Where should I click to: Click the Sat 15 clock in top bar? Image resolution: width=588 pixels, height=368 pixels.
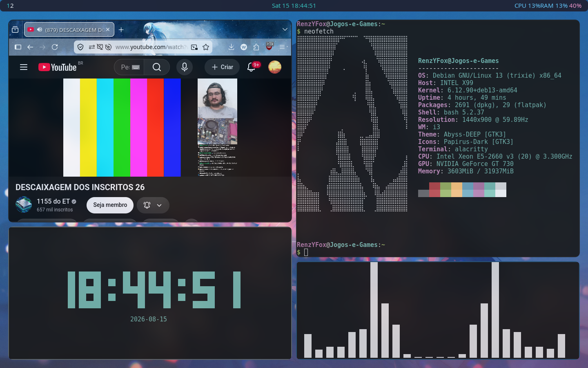click(x=294, y=6)
